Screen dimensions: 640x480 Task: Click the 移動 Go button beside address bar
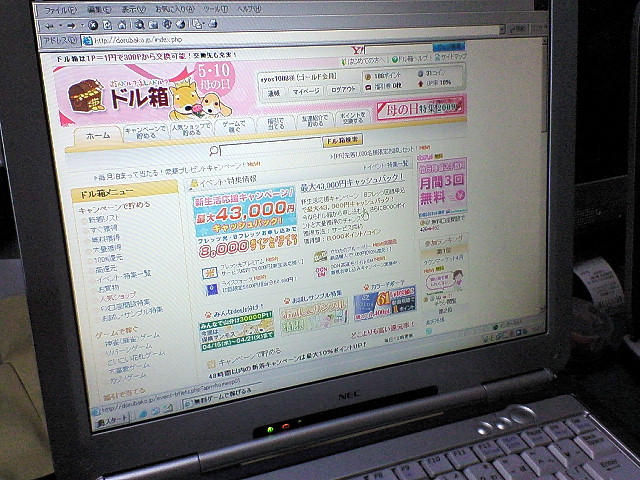click(518, 29)
